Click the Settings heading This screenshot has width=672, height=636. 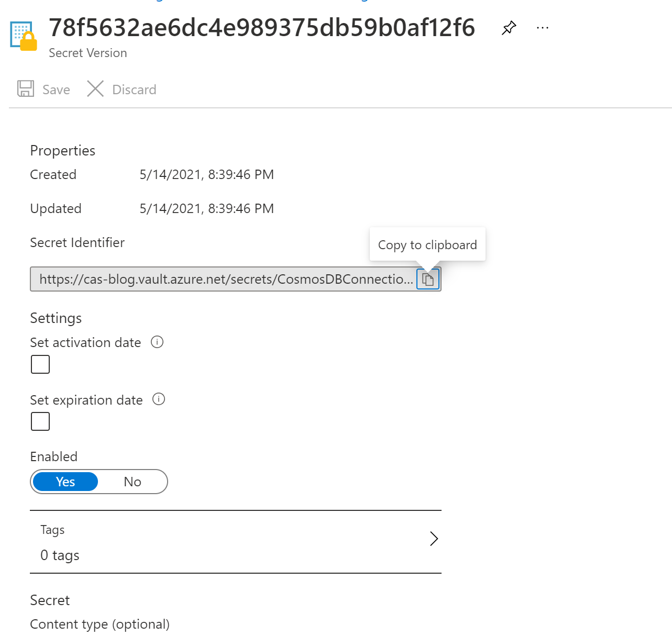tap(56, 318)
